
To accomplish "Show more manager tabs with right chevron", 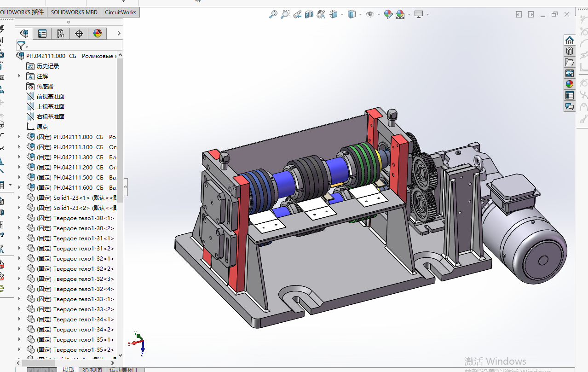I will (119, 33).
